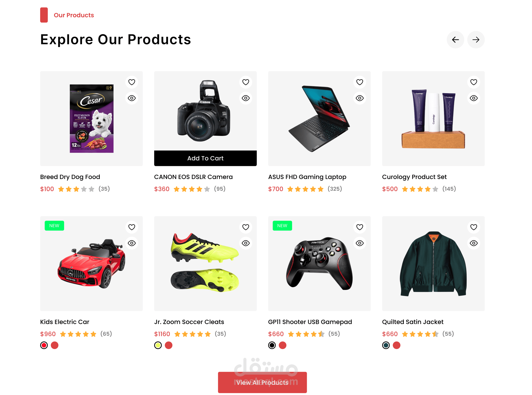Choose red color option for Gamepad
Viewport: 532px width, 395px height.
283,345
